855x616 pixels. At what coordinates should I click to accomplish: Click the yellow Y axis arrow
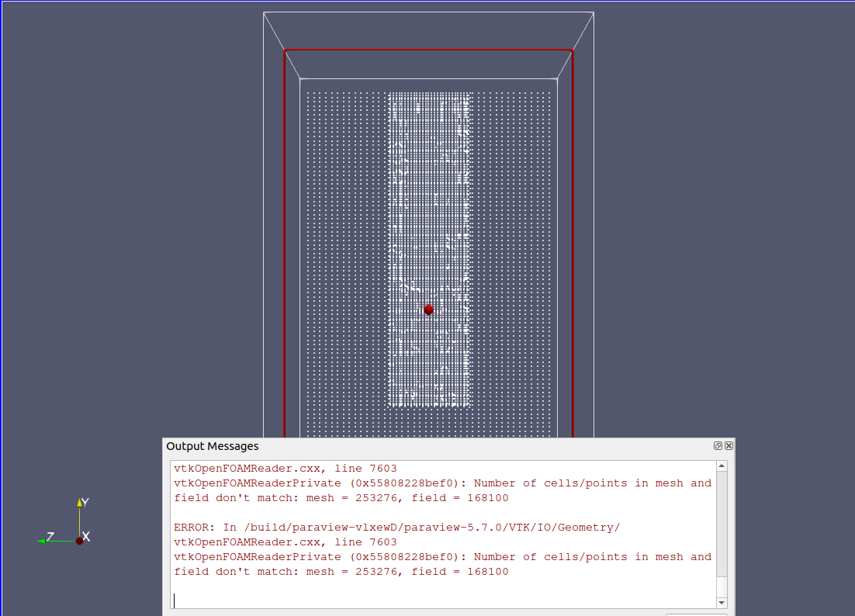(79, 504)
